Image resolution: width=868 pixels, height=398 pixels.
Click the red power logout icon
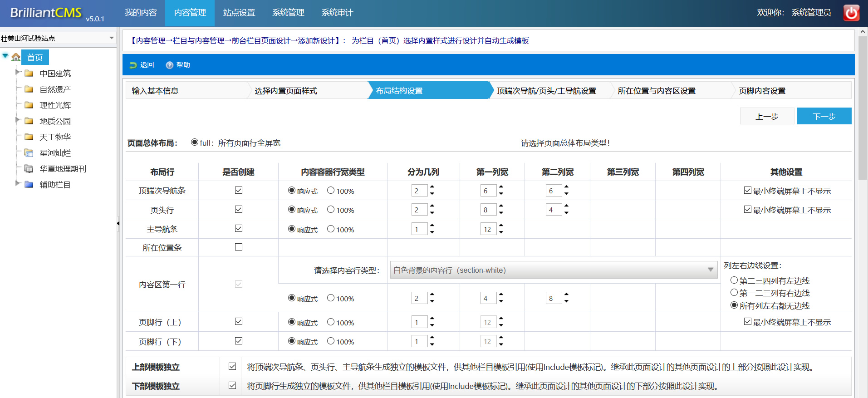(851, 13)
